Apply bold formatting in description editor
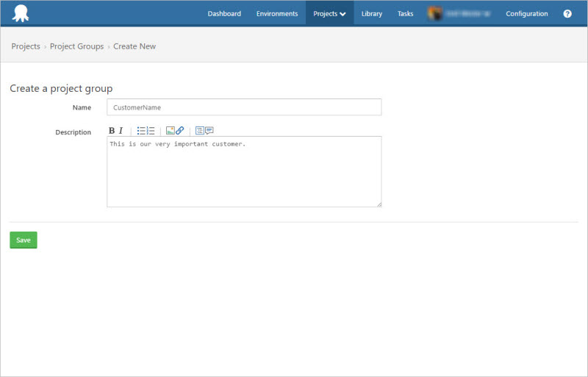Image resolution: width=588 pixels, height=377 pixels. click(x=112, y=131)
